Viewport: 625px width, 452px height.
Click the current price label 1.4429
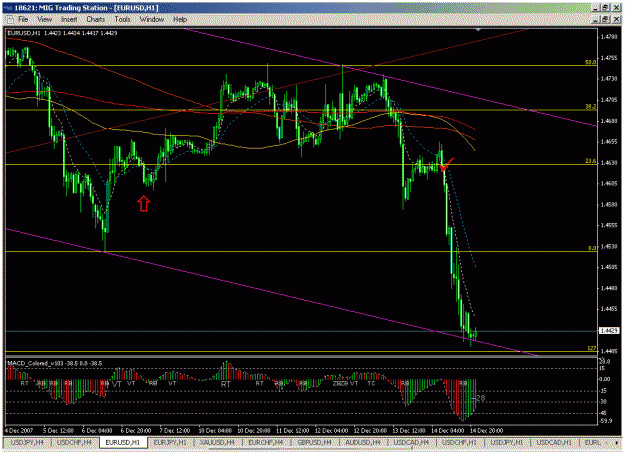tap(609, 330)
